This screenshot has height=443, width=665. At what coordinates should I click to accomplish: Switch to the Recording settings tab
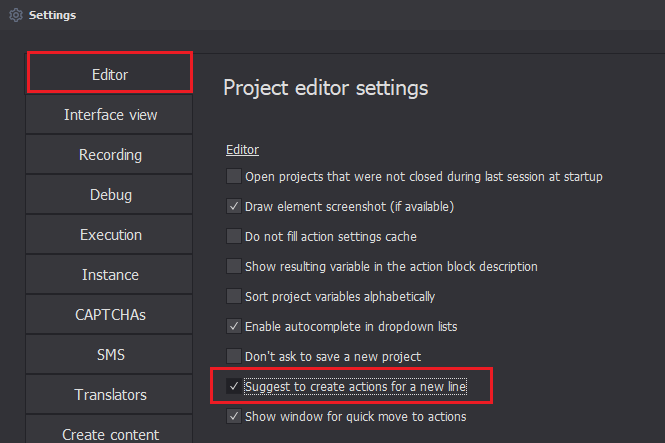(110, 155)
